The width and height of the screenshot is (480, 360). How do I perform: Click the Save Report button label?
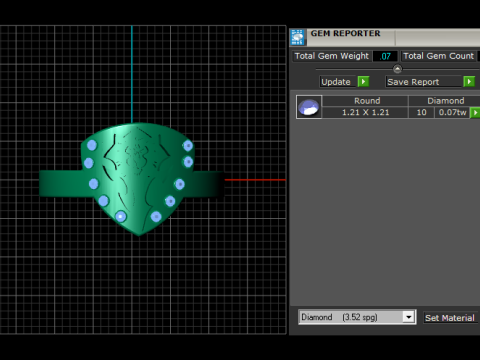coord(424,82)
